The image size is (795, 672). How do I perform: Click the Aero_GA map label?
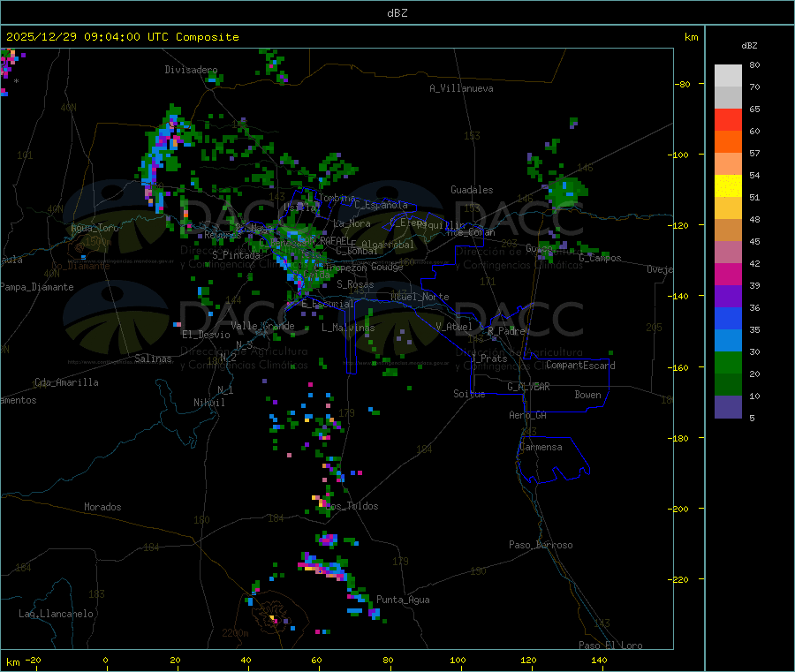tap(527, 415)
